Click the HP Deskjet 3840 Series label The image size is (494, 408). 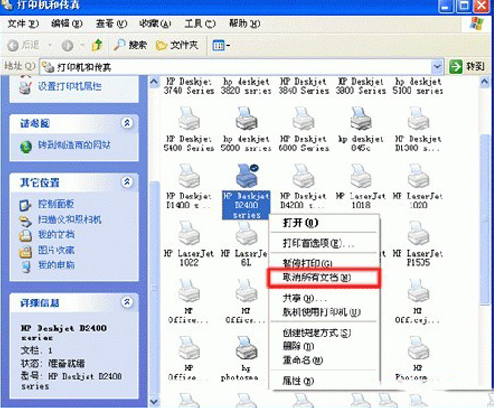pyautogui.click(x=303, y=86)
